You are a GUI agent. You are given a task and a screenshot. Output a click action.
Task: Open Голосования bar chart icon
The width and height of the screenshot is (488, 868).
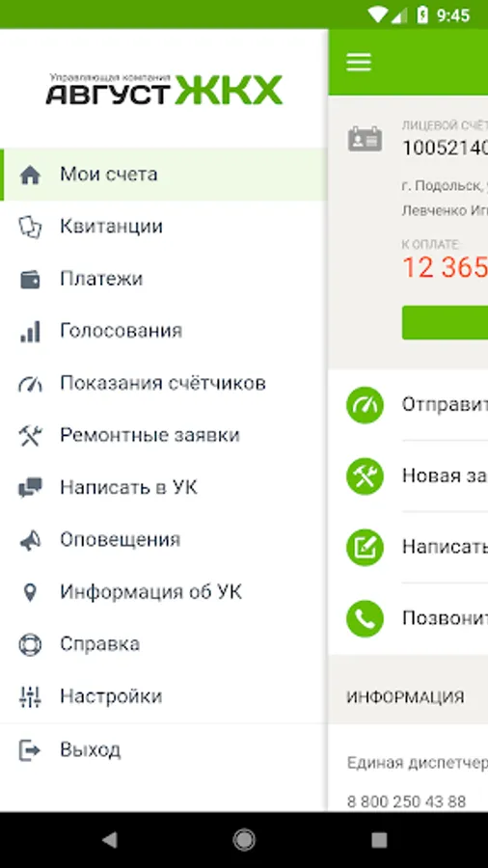(30, 331)
